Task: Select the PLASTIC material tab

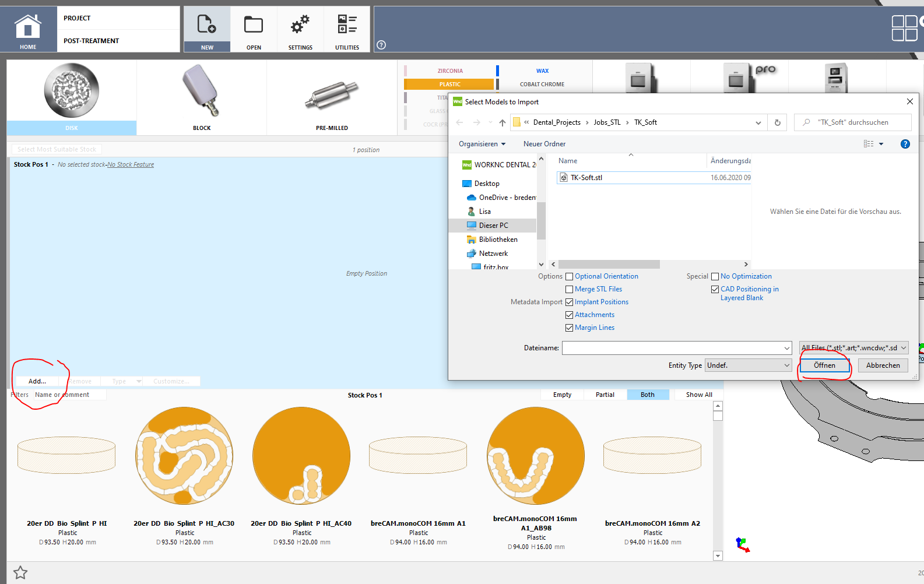Action: coord(450,85)
